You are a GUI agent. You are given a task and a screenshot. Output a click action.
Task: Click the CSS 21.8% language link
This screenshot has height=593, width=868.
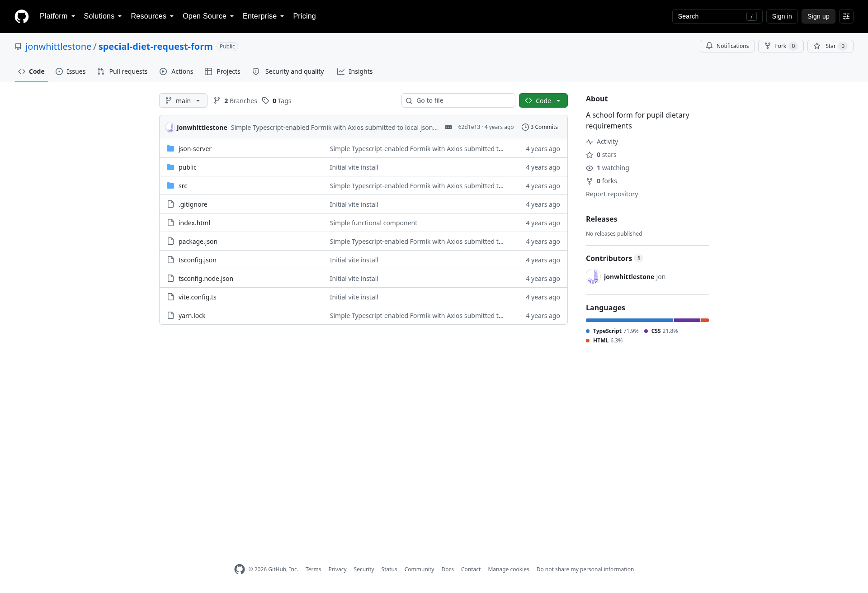pos(661,331)
